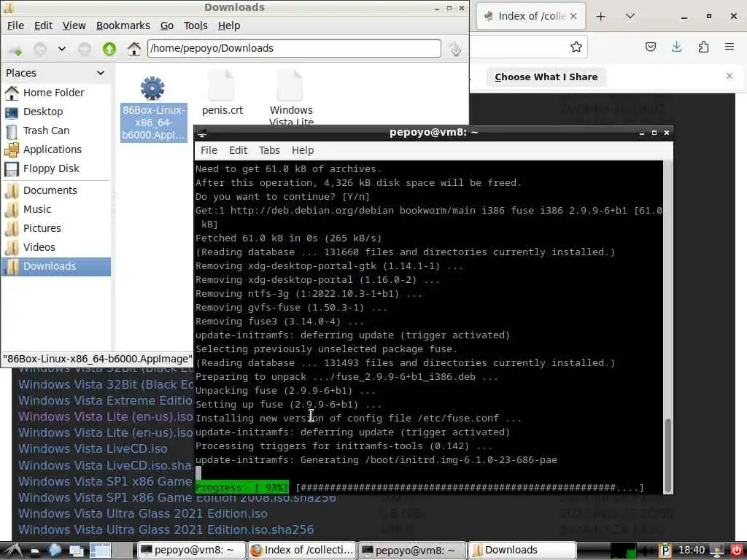Image resolution: width=747 pixels, height=560 pixels.
Task: Select Home Folder in Places
Action: pyautogui.click(x=55, y=93)
